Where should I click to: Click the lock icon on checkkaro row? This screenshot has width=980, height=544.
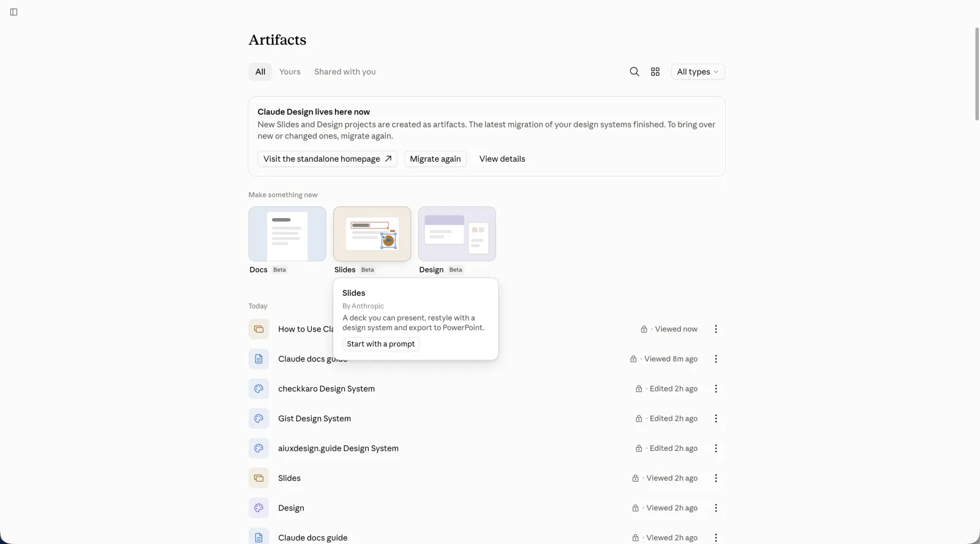click(x=639, y=389)
